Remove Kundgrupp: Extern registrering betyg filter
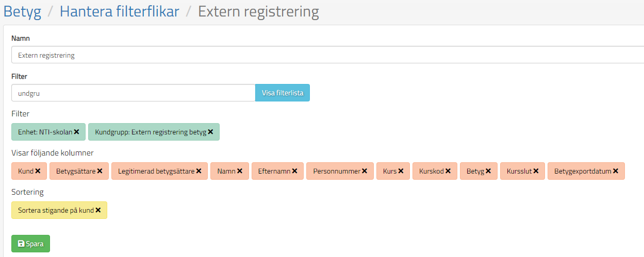644x257 pixels. pos(210,132)
